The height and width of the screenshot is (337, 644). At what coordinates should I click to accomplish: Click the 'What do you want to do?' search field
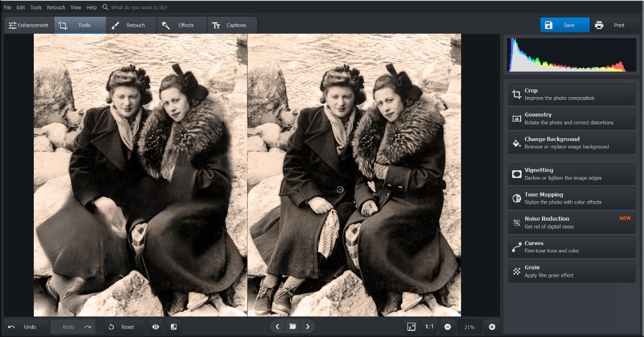click(x=139, y=8)
